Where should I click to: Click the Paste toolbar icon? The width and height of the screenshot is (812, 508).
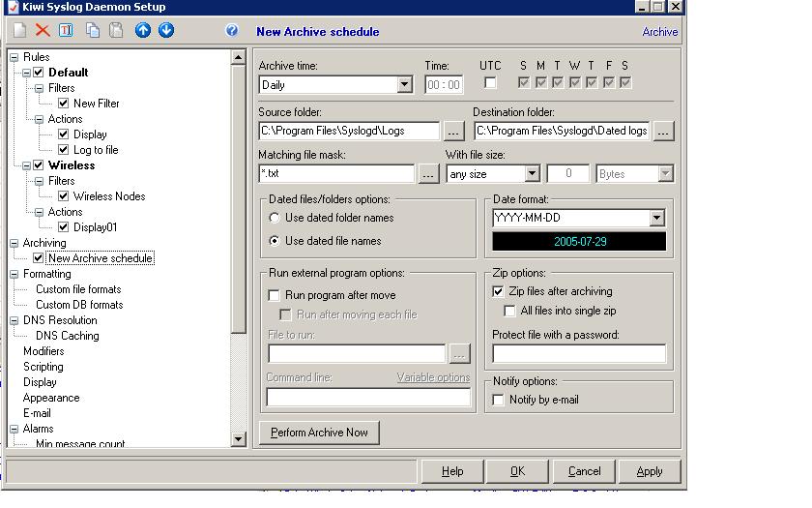[116, 31]
